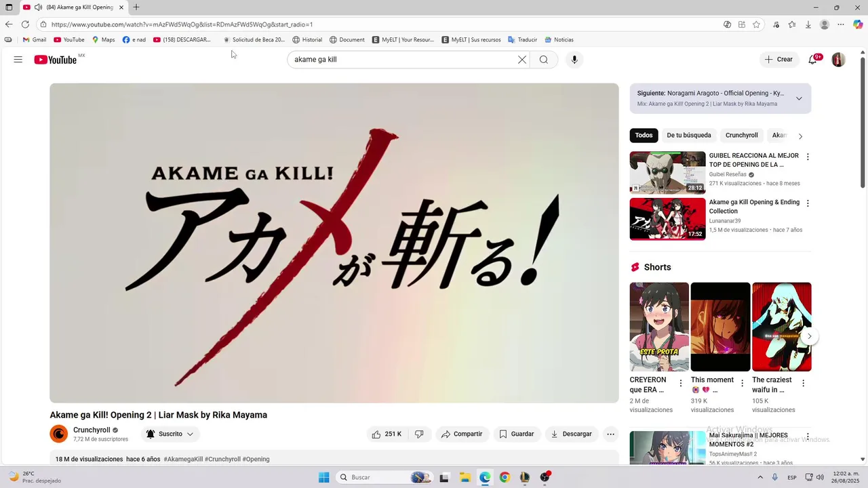Click the Descargar download button
The image size is (868, 488).
click(572, 434)
